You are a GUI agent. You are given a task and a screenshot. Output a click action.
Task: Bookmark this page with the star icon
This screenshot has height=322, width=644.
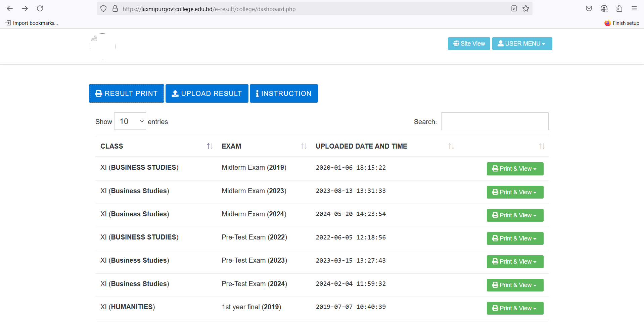[526, 9]
